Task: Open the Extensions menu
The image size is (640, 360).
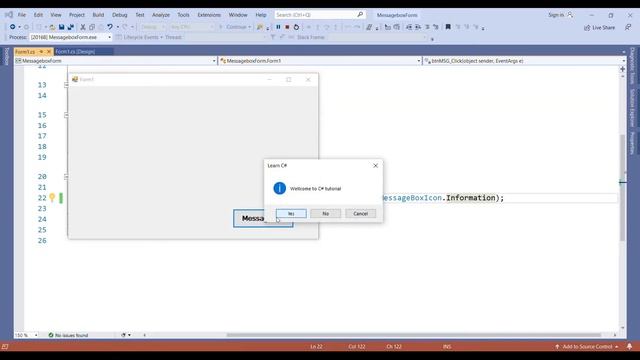Action: pos(209,15)
